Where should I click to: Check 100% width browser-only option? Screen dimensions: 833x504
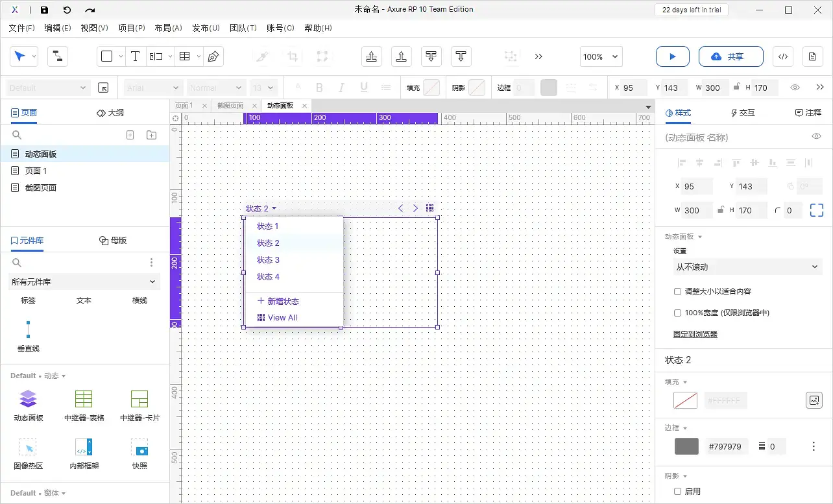click(x=678, y=313)
